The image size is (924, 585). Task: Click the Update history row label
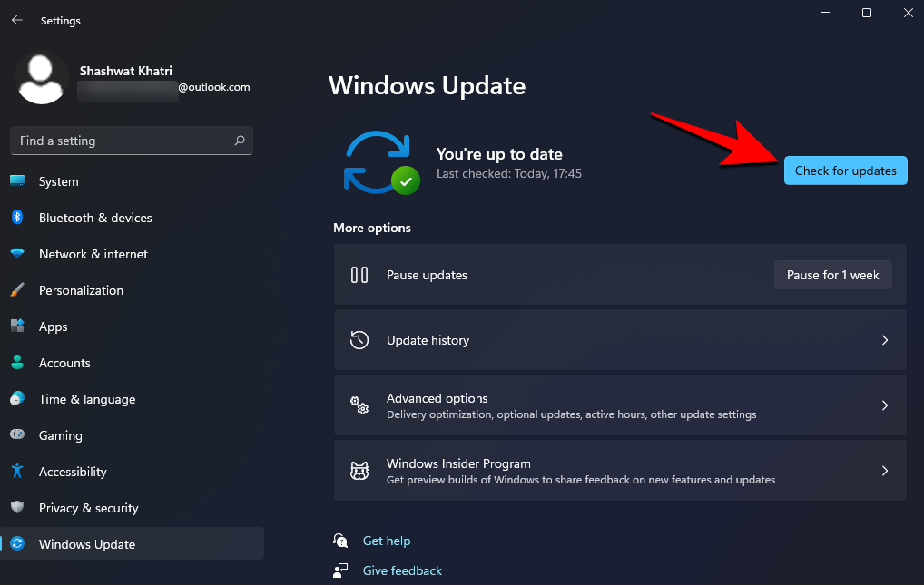point(428,340)
